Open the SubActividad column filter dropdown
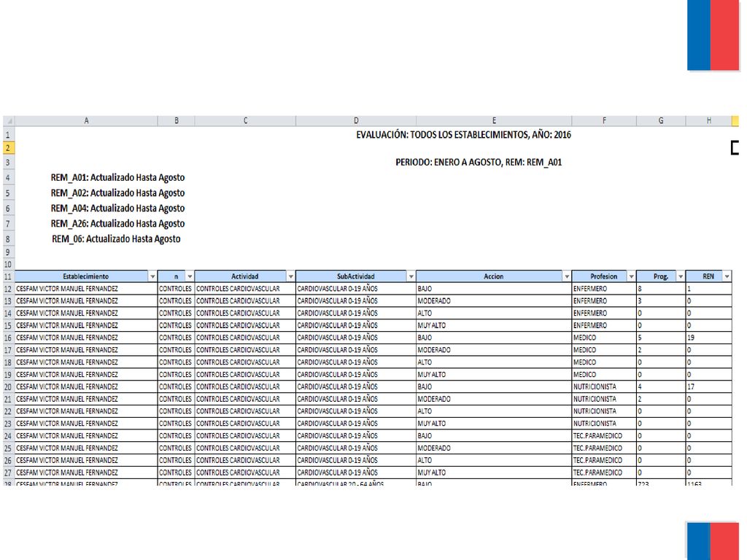747x560 pixels. coord(411,276)
